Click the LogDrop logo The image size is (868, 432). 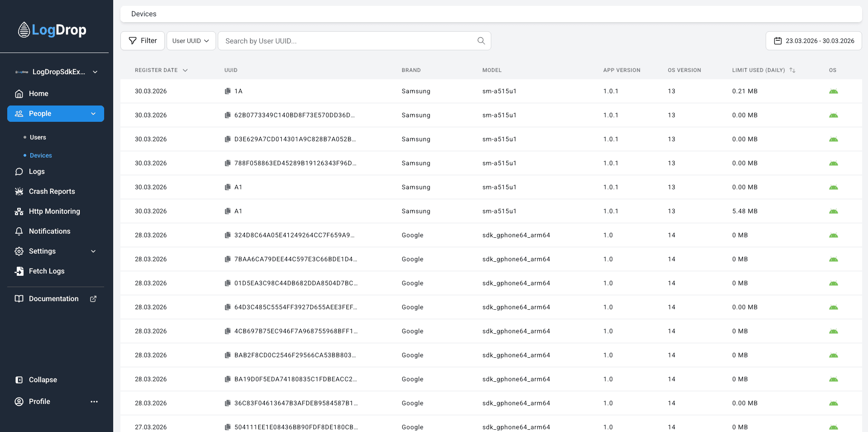(x=52, y=30)
